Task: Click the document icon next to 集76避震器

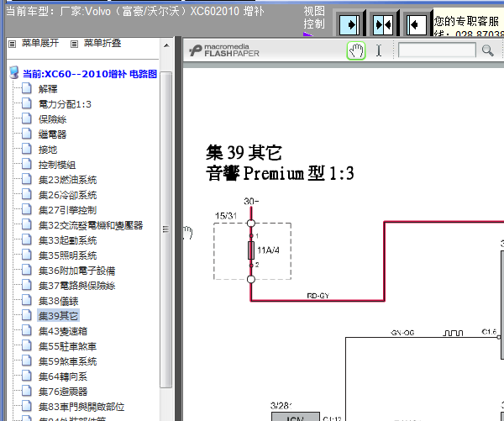Action: coord(27,391)
